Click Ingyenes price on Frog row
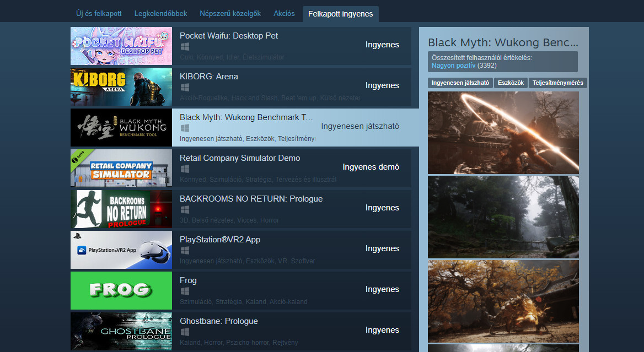 (382, 289)
